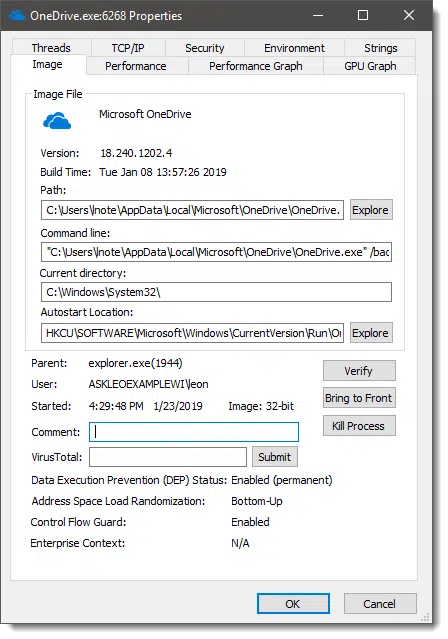Click the Bring to Front button
Viewport: 448px width, 639px height.
tap(359, 398)
